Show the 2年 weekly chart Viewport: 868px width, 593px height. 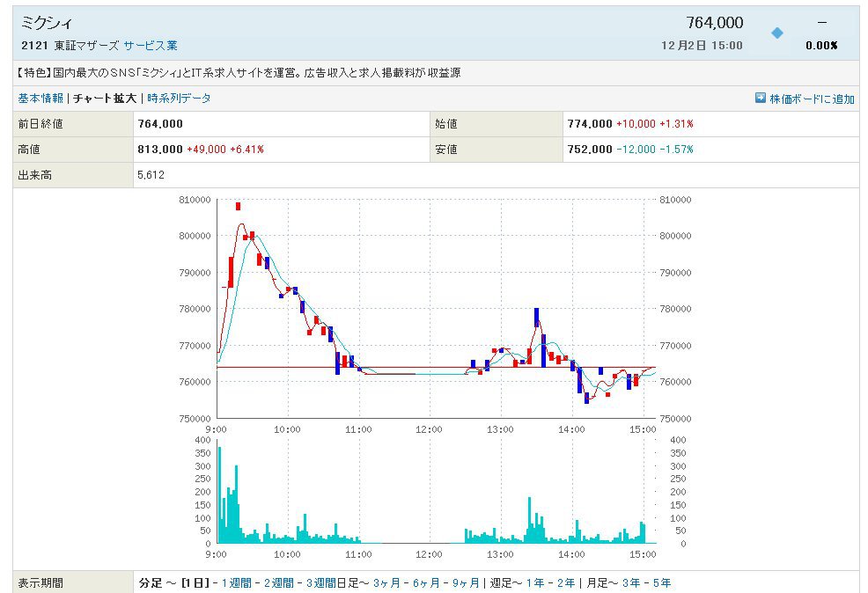pyautogui.click(x=564, y=582)
